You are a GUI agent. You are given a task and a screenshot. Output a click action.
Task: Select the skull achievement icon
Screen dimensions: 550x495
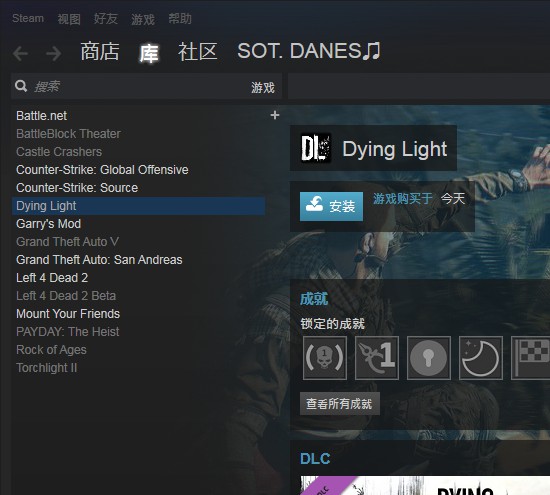(325, 358)
